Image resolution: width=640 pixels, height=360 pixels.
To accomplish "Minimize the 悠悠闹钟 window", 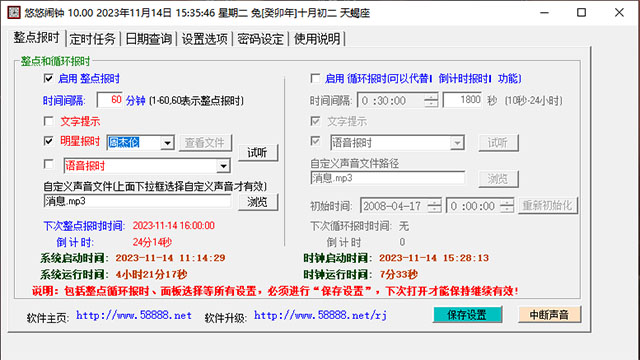I will pyautogui.click(x=544, y=13).
